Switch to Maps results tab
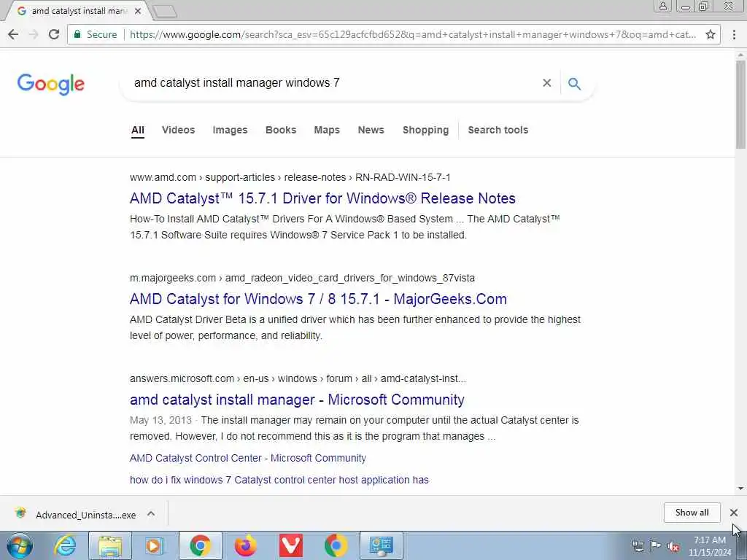Viewport: 747px width, 560px height. 327,130
